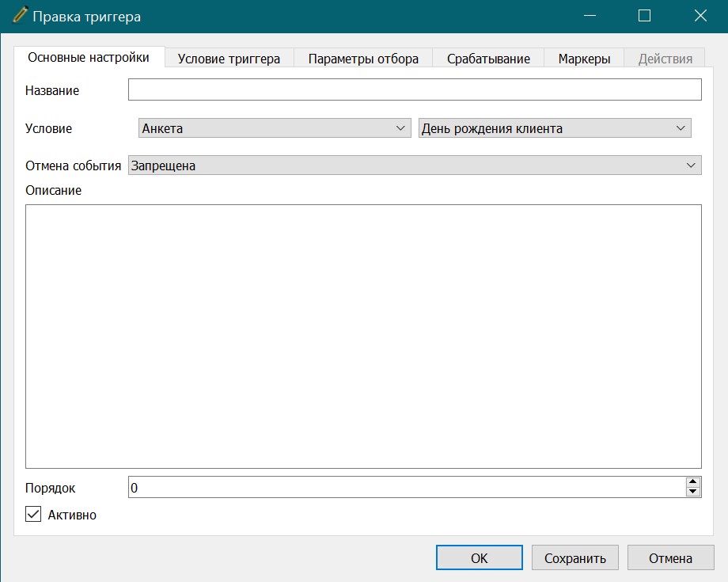The image size is (728, 582).
Task: Minimize the Правка триггера window
Action: (x=590, y=16)
